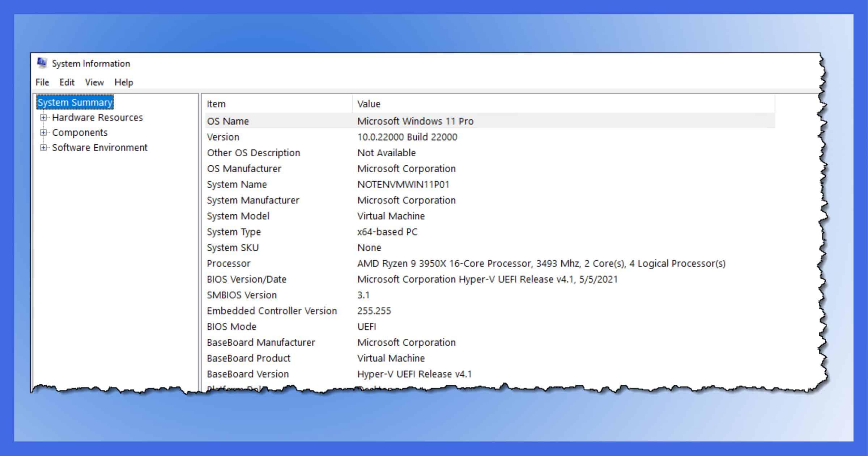
Task: Select the System Summary tree item
Action: [x=75, y=102]
